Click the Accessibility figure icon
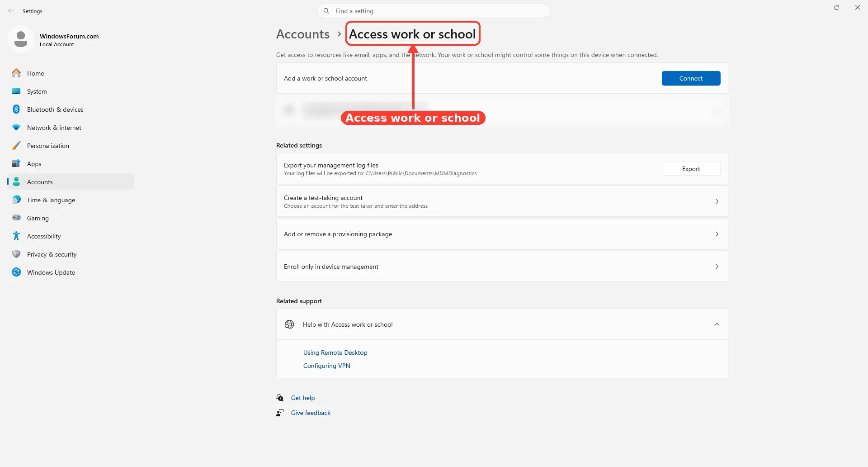Image resolution: width=868 pixels, height=467 pixels. 16,236
